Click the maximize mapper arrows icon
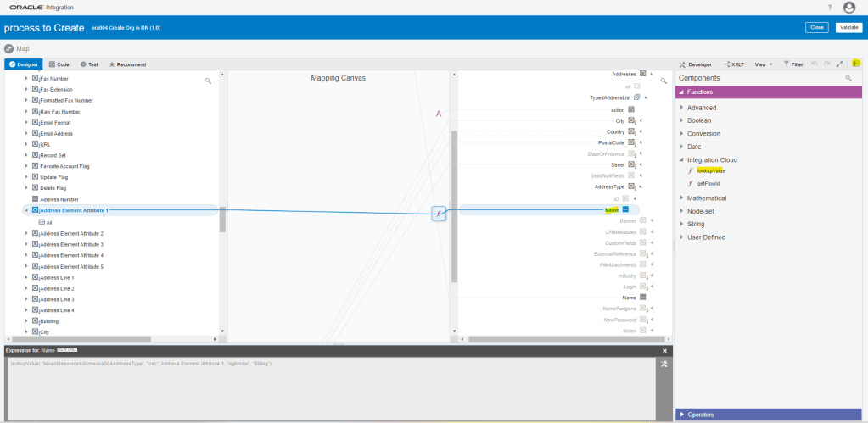This screenshot has width=868, height=423. (839, 64)
